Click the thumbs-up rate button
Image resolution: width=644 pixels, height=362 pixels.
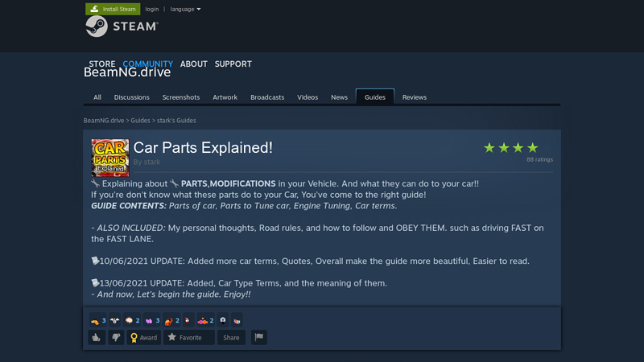coord(97,337)
